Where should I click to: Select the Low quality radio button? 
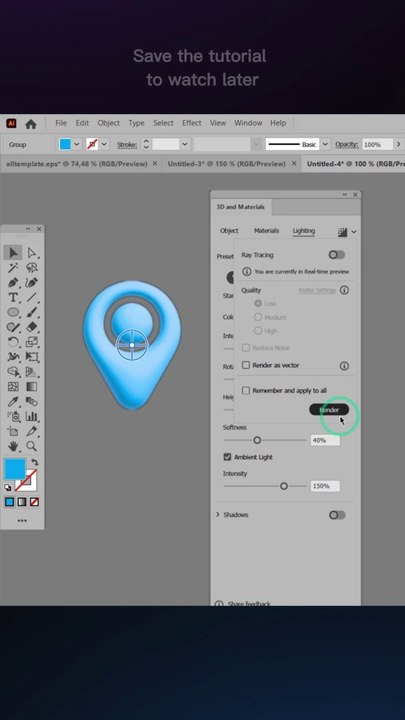pyautogui.click(x=258, y=304)
